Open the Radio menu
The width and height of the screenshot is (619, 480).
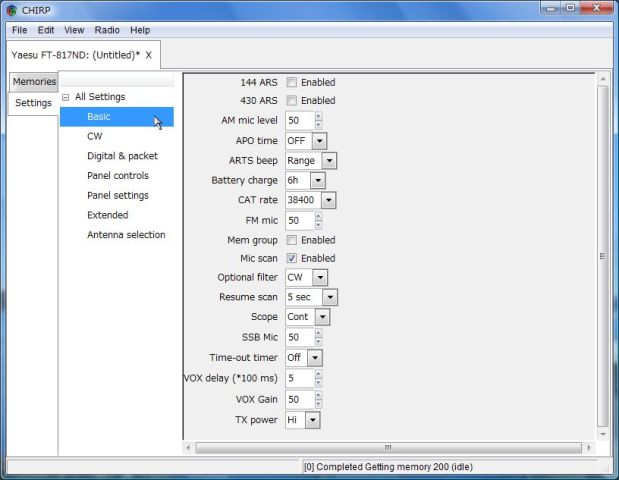pos(107,30)
